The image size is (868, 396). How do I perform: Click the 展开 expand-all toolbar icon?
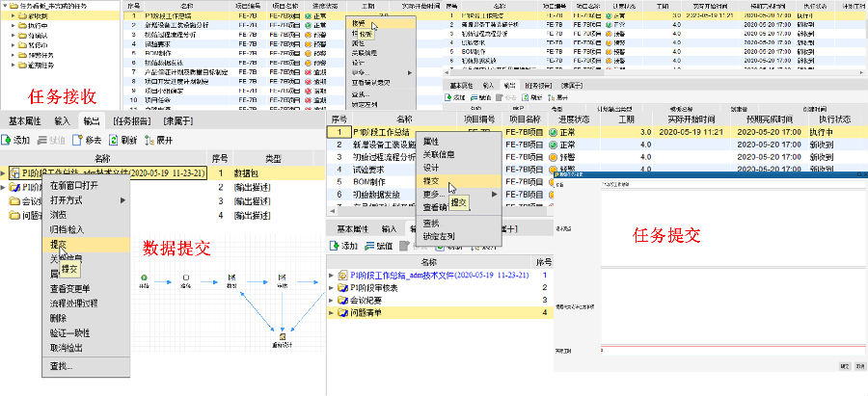149,140
